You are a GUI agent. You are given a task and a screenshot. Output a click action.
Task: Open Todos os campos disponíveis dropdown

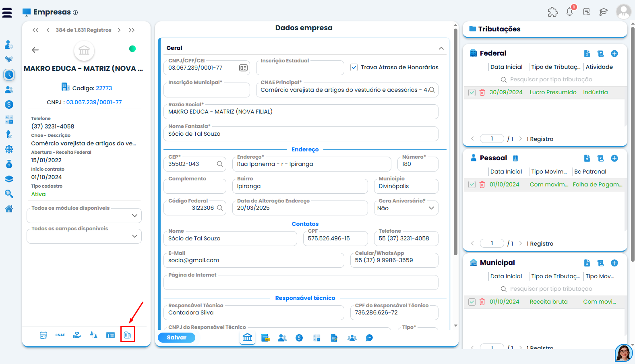[x=84, y=236]
